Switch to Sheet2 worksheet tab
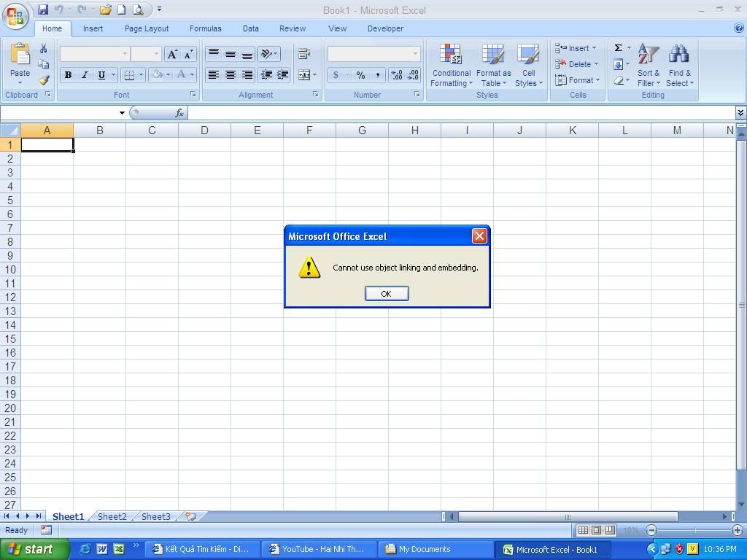The image size is (747, 560). click(112, 517)
